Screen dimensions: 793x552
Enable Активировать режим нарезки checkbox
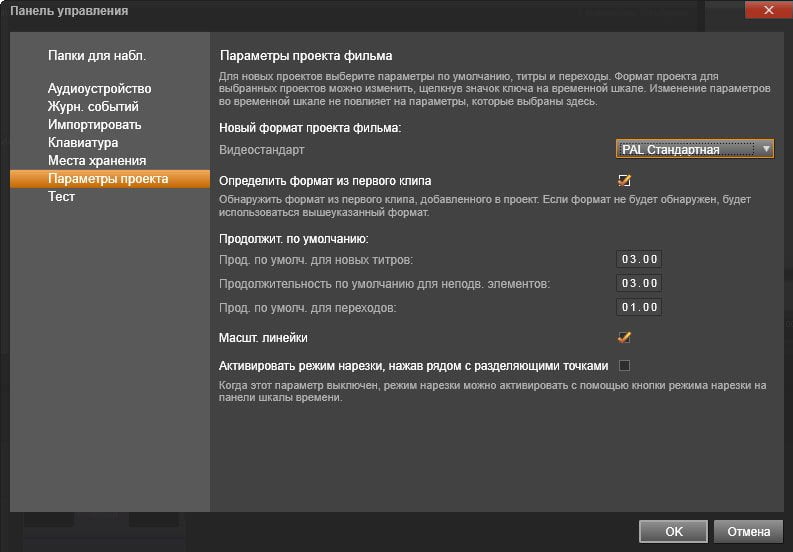click(625, 365)
